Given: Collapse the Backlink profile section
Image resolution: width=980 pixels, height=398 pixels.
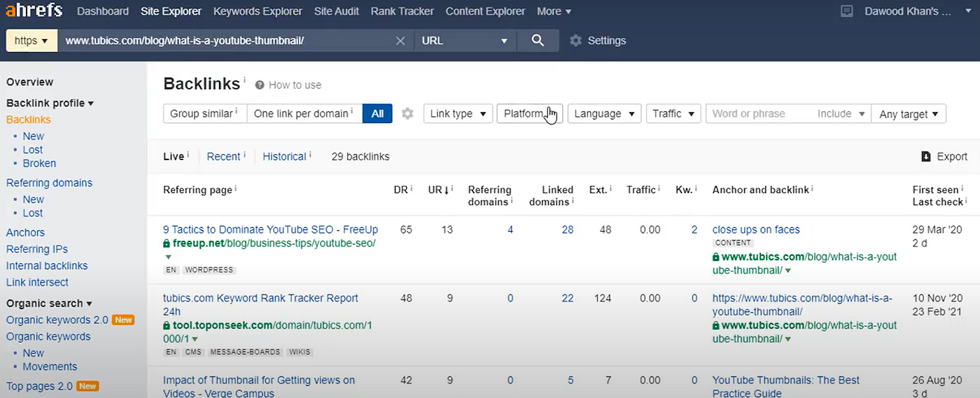Looking at the screenshot, I should coord(50,103).
